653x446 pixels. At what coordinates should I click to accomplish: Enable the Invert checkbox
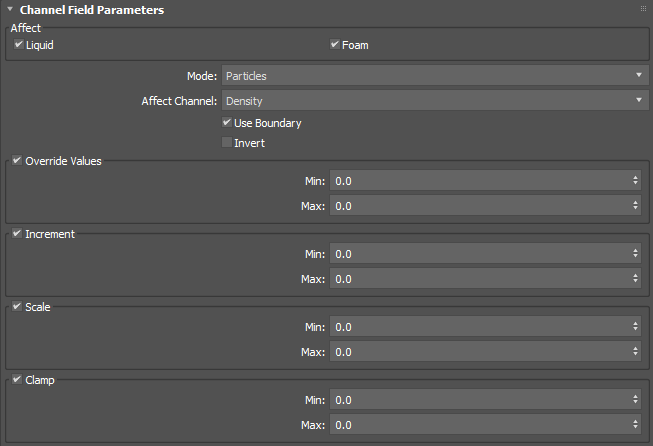coord(227,143)
